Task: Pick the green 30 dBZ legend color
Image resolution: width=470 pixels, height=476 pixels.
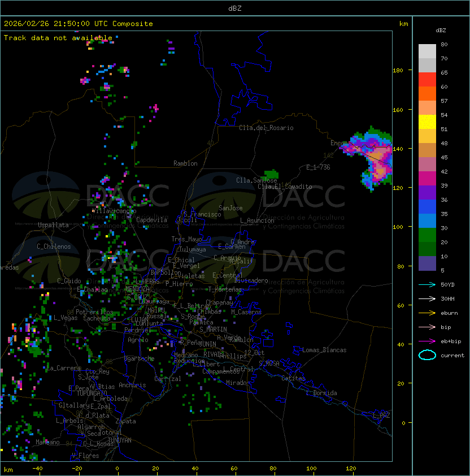Action: click(x=427, y=235)
